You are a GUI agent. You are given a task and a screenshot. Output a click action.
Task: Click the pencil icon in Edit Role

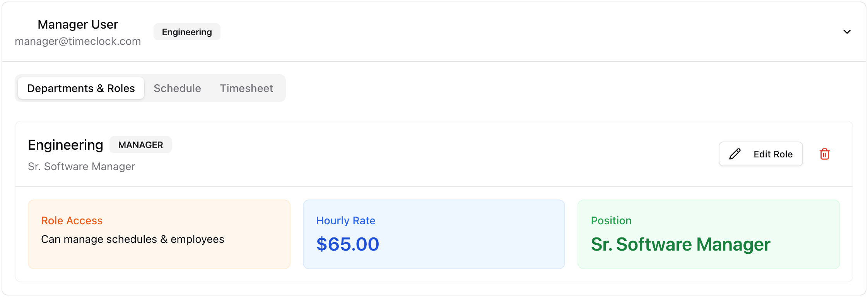point(735,154)
